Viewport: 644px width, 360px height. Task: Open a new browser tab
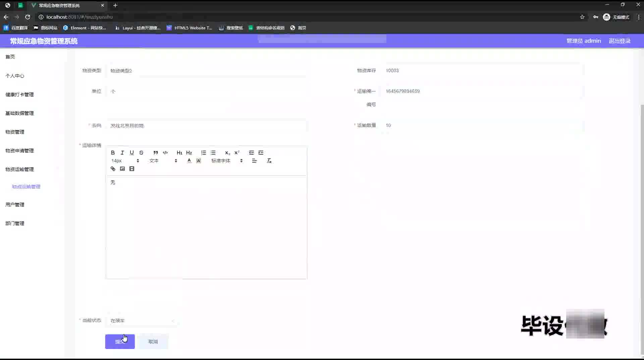[x=115, y=5]
